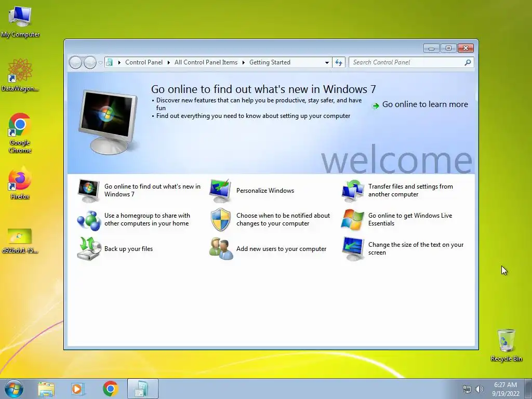Open Use a homegroup to share link
This screenshot has width=532, height=399.
tap(147, 220)
